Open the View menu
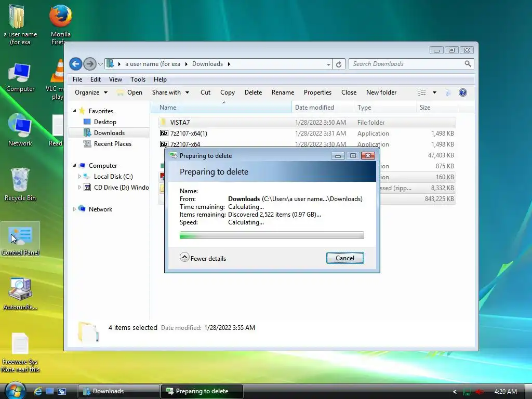The width and height of the screenshot is (532, 399). point(115,79)
